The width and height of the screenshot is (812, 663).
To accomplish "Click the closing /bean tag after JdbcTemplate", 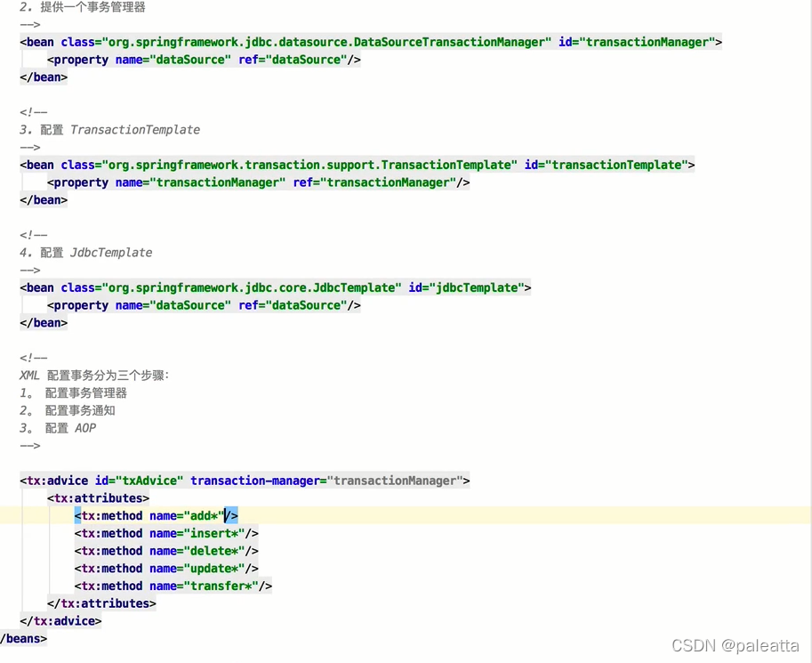I will [x=44, y=323].
